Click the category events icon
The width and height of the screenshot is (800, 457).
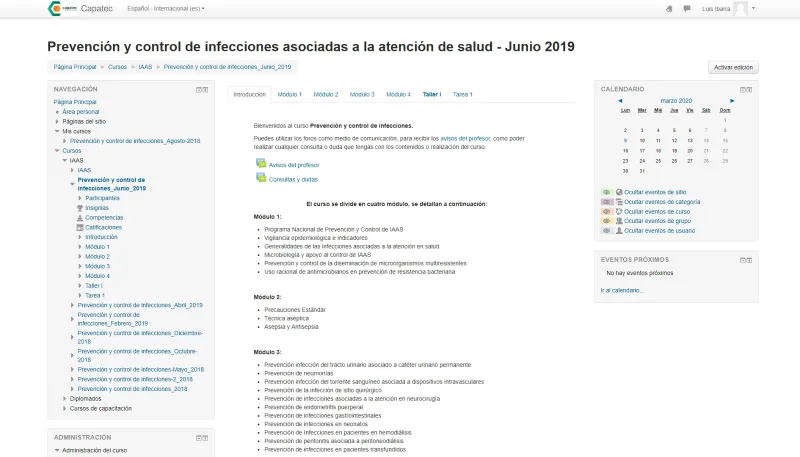[x=619, y=202]
